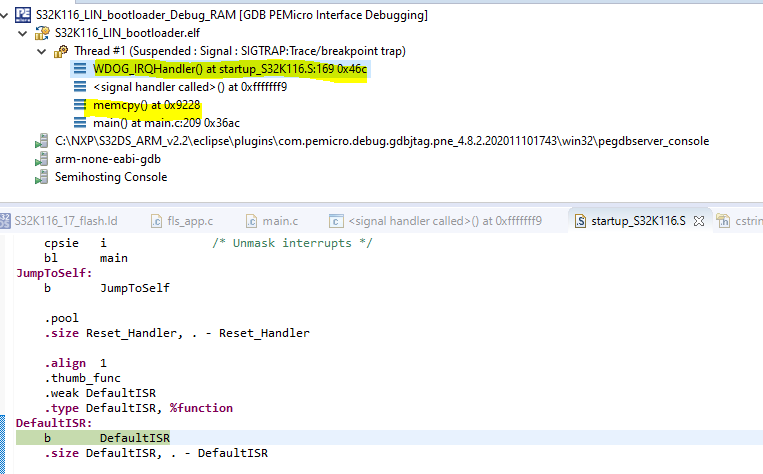The width and height of the screenshot is (763, 474).
Task: Click the 'Unmask interrupts' comment
Action: click(292, 243)
